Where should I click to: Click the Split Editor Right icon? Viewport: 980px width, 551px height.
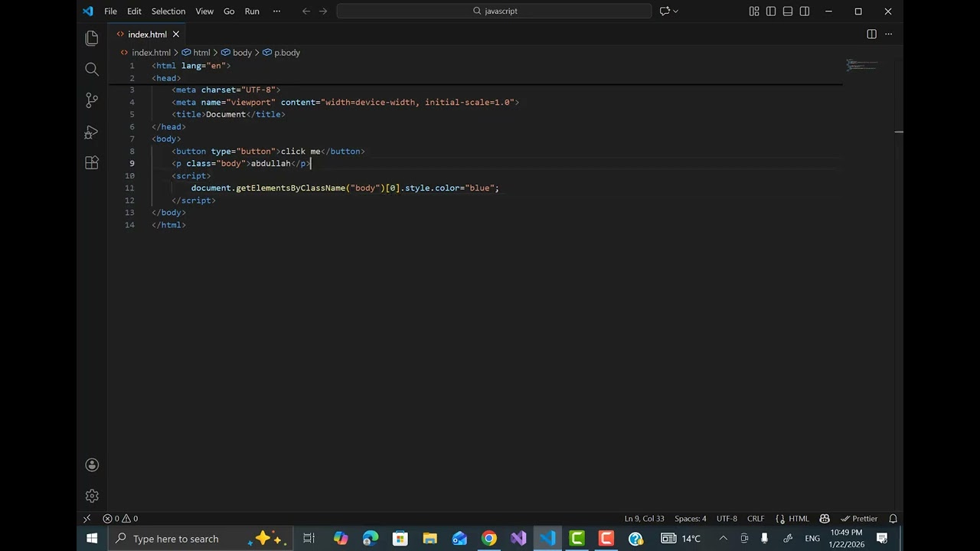click(871, 34)
